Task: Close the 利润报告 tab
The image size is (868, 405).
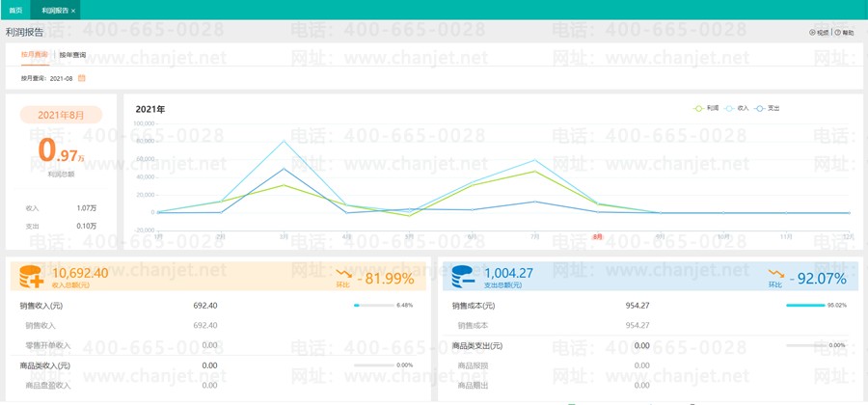Action: [73, 11]
